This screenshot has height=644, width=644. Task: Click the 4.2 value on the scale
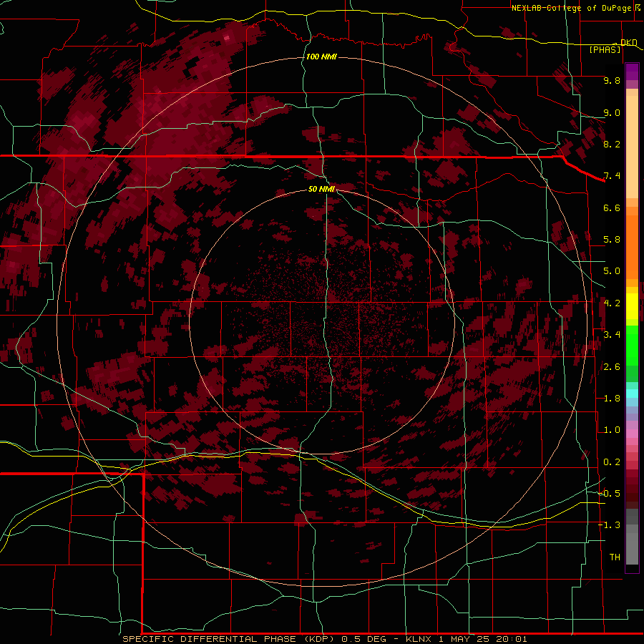click(612, 303)
